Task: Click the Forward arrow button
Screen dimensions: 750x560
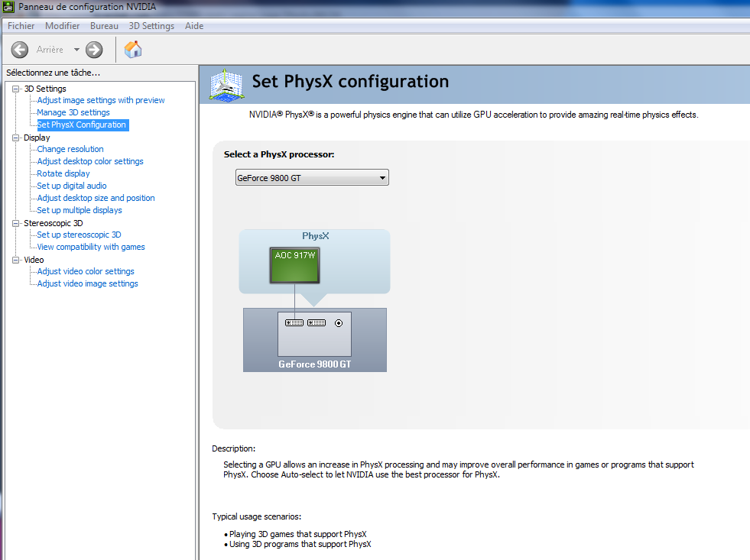Action: pos(94,50)
